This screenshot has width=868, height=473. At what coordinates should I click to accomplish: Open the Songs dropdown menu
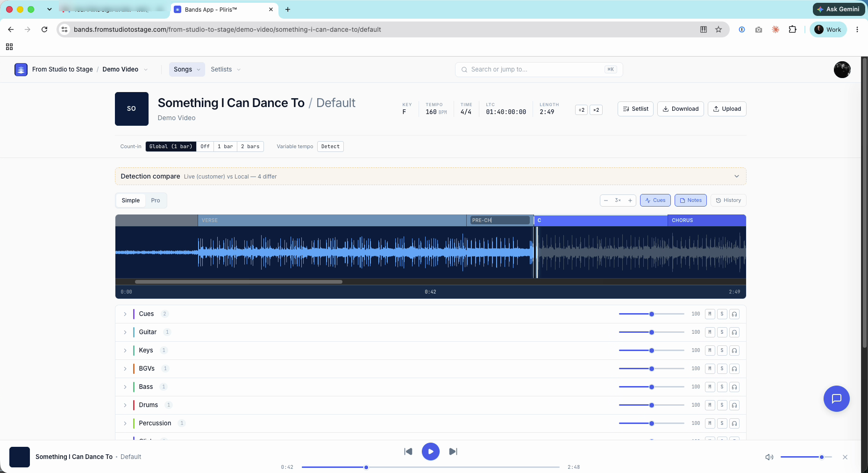click(x=187, y=70)
